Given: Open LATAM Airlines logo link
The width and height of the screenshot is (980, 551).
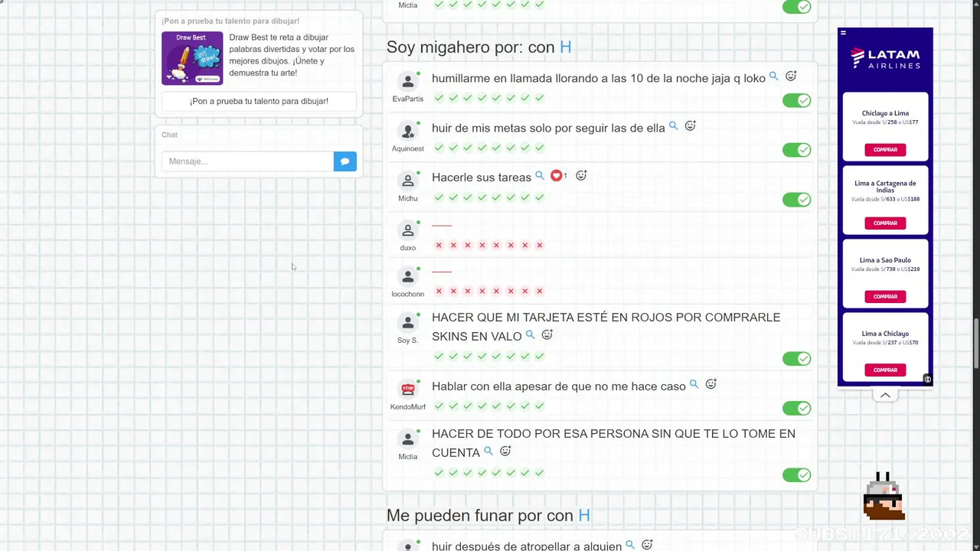Looking at the screenshot, I should point(885,58).
